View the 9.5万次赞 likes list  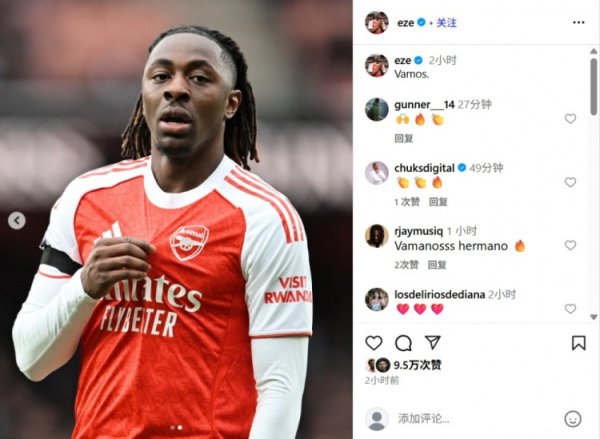pyautogui.click(x=417, y=365)
